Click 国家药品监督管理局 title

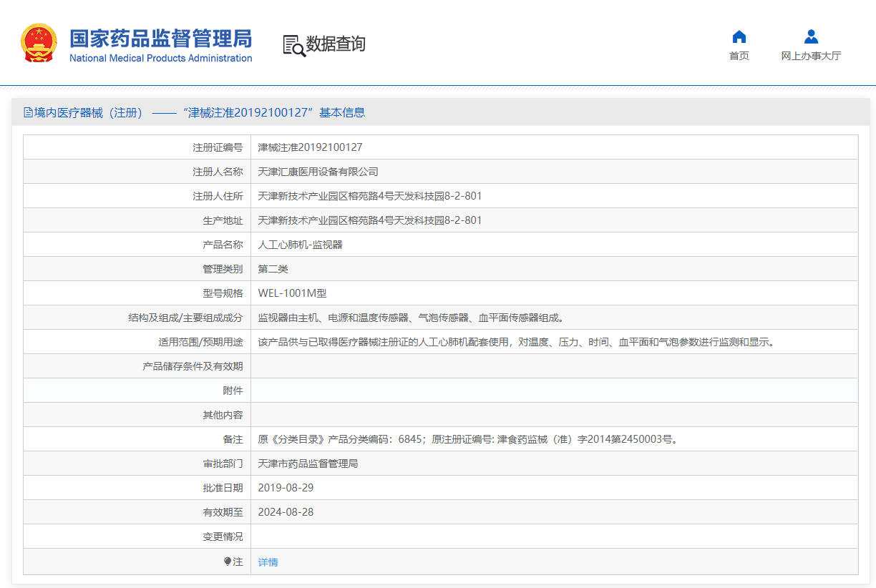160,38
